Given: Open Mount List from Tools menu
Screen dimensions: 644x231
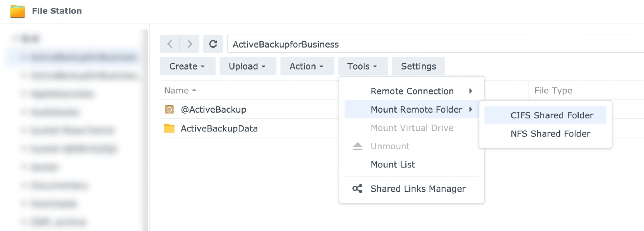Looking at the screenshot, I should click(393, 164).
